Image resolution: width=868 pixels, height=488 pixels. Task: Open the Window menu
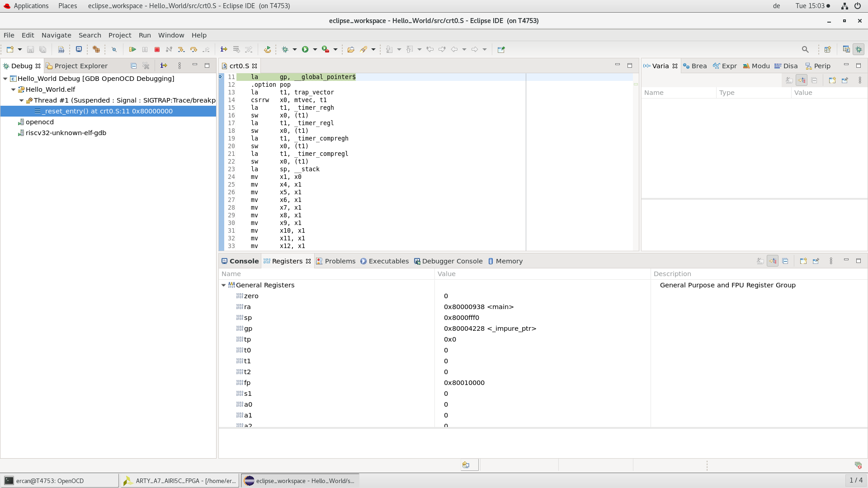point(171,35)
